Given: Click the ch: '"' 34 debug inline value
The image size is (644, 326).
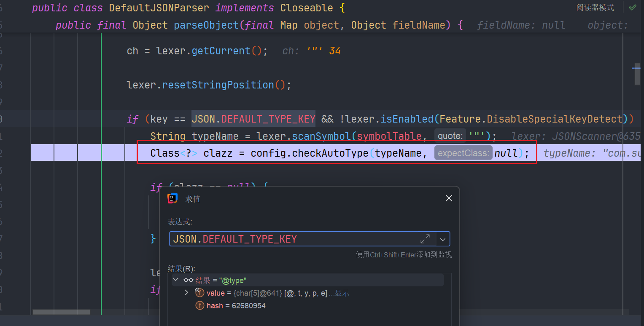Looking at the screenshot, I should [x=311, y=51].
